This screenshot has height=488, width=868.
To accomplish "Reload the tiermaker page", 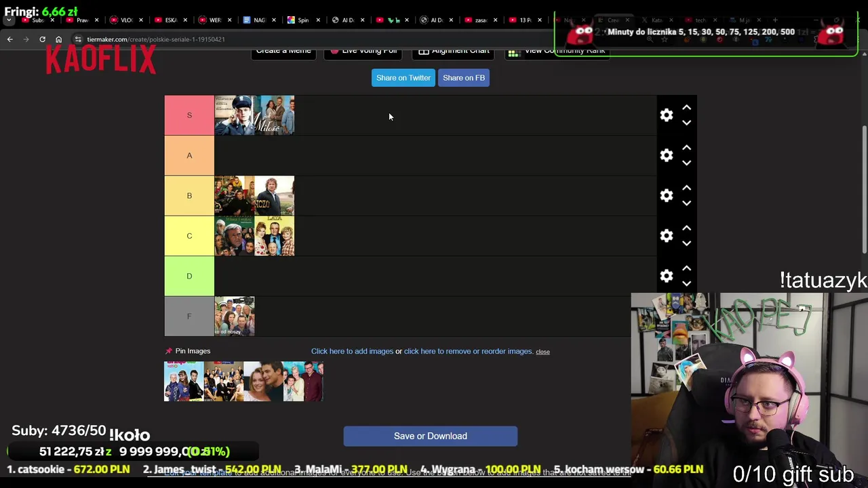I will 42,39.
